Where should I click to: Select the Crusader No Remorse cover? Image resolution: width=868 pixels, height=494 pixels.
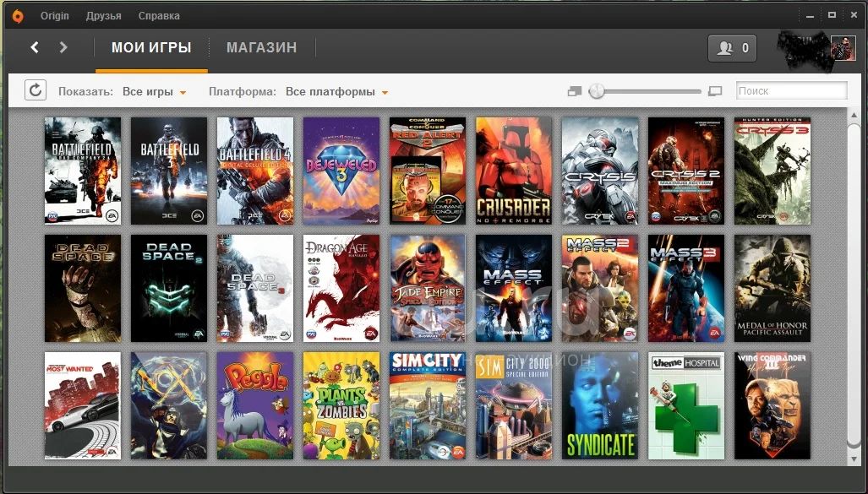pyautogui.click(x=514, y=171)
